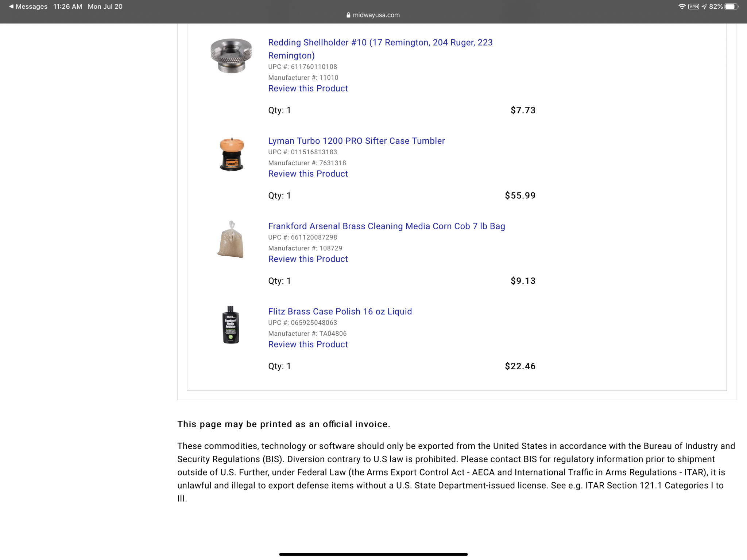Open the Lyman Turbo tumbler product image

231,154
